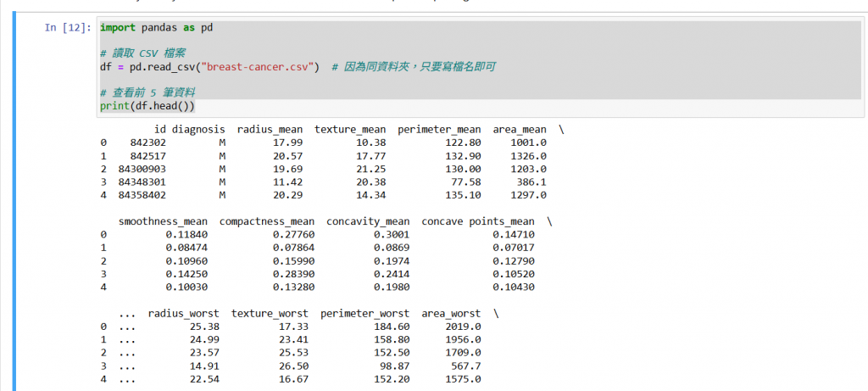Click radius_mean value 17.99
The height and width of the screenshot is (391, 868).
click(288, 142)
